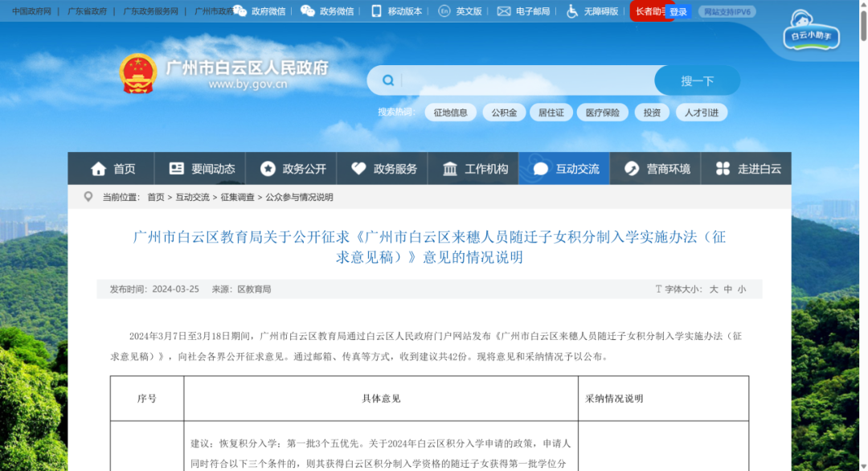Click the clover icon beside 走进白云
Viewport: 868px width, 471px height.
723,169
